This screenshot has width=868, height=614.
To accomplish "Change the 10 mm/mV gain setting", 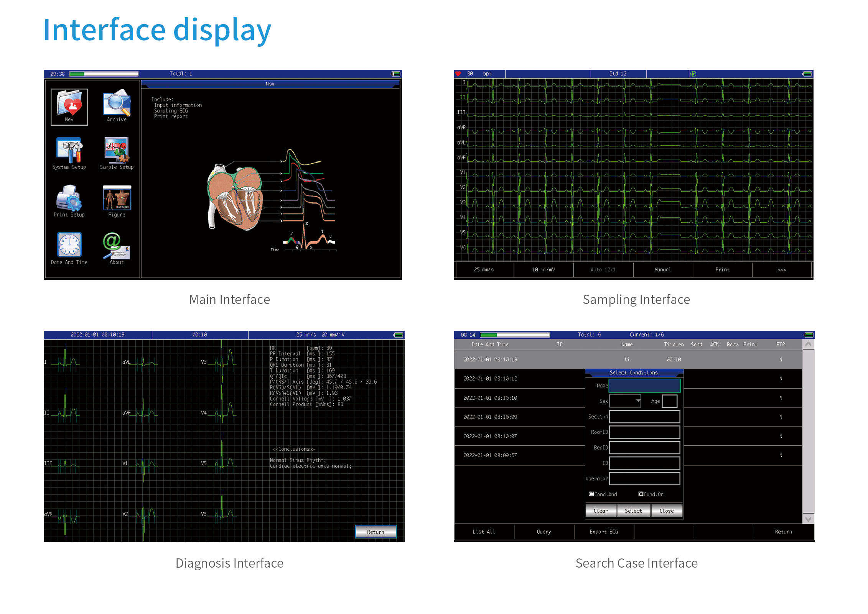I will click(543, 269).
